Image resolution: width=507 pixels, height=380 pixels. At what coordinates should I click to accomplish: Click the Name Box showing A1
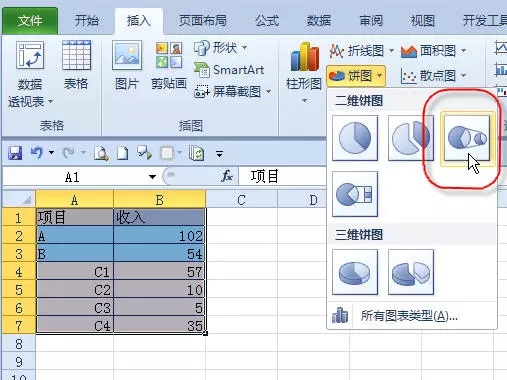point(73,177)
